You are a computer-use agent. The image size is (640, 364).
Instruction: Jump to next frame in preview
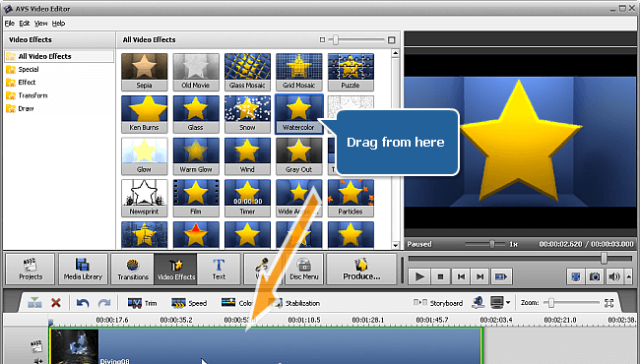(480, 276)
